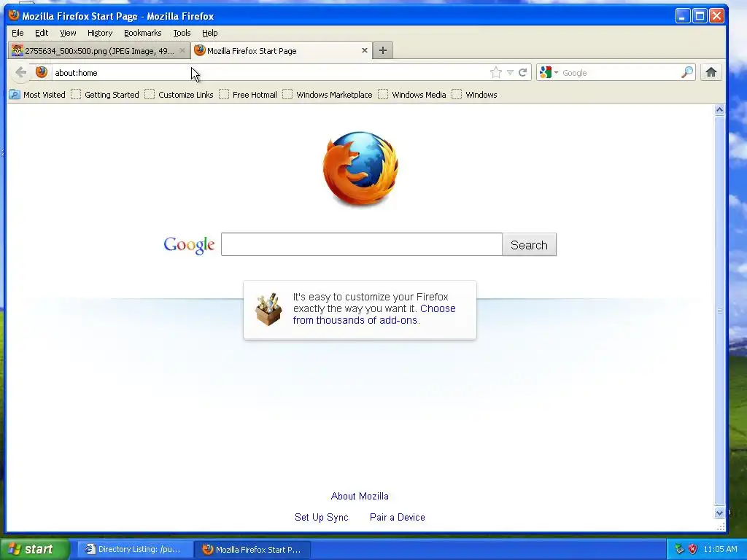Open the search engine selector dropdown arrow
Screen dimensions: 747x560
tap(556, 73)
